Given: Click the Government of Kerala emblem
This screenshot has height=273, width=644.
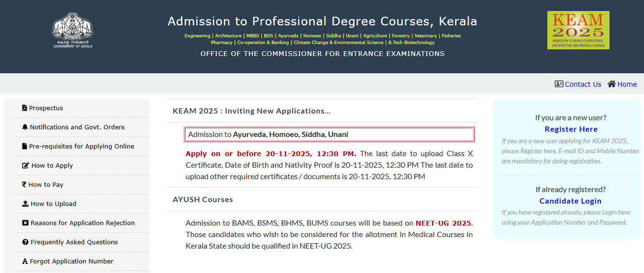Looking at the screenshot, I should [73, 30].
